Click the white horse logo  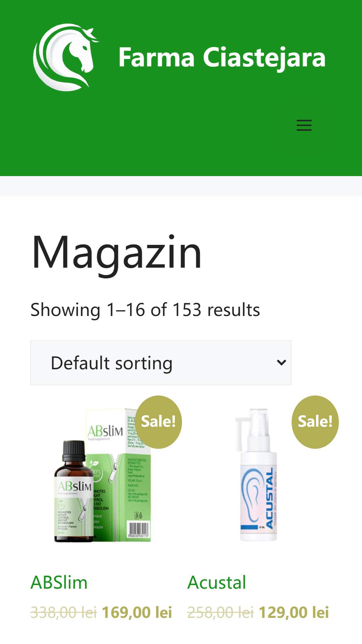(66, 57)
